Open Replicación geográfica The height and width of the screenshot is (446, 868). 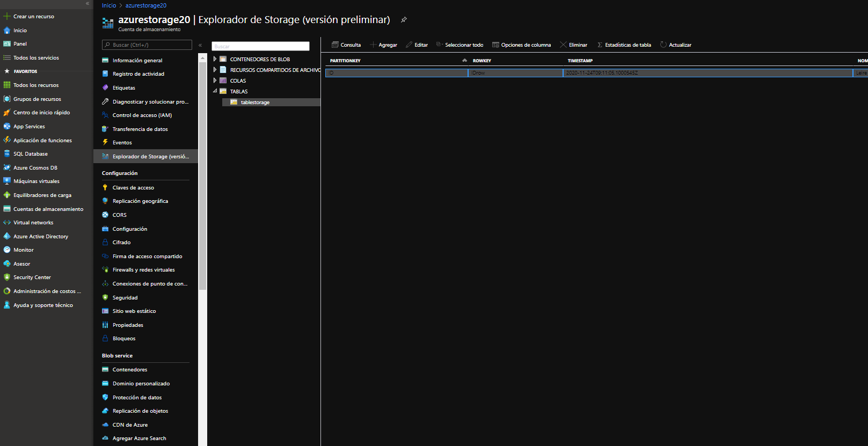[x=140, y=201]
